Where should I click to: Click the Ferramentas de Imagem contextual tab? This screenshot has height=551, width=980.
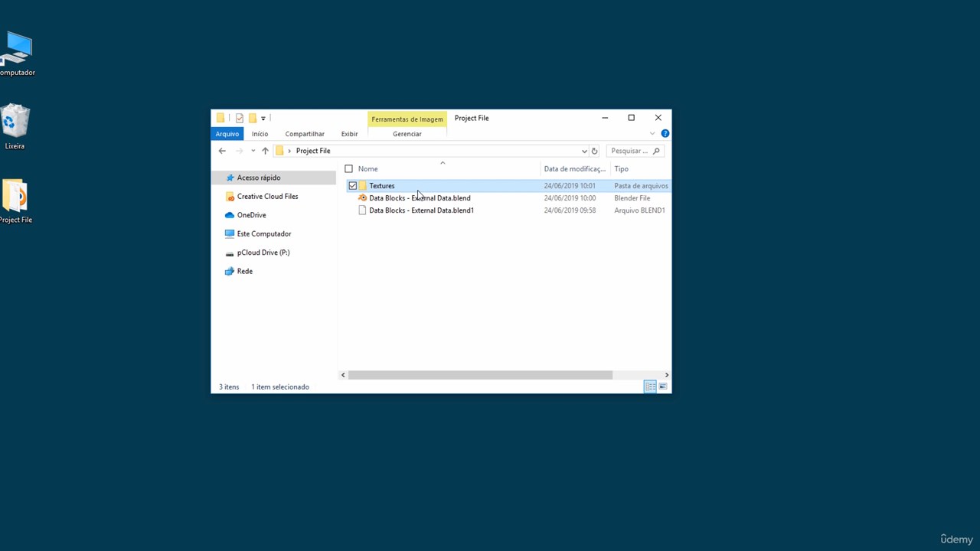click(x=407, y=119)
